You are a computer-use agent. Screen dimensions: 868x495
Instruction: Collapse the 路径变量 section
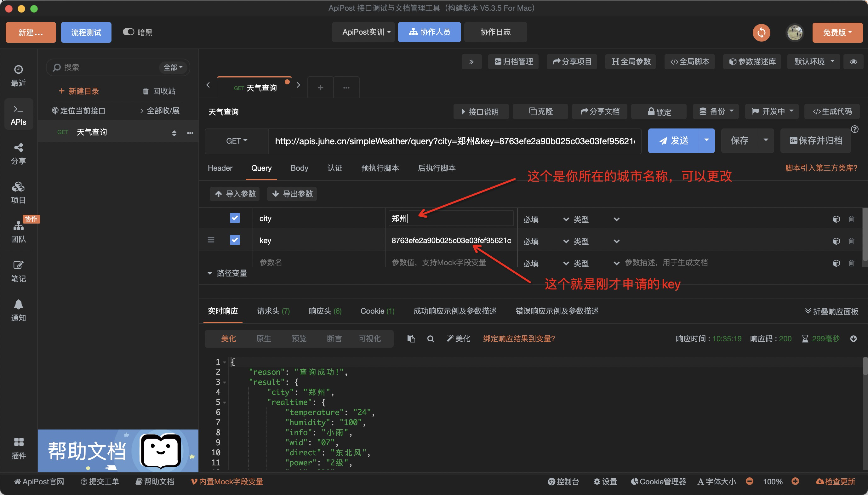(x=210, y=273)
